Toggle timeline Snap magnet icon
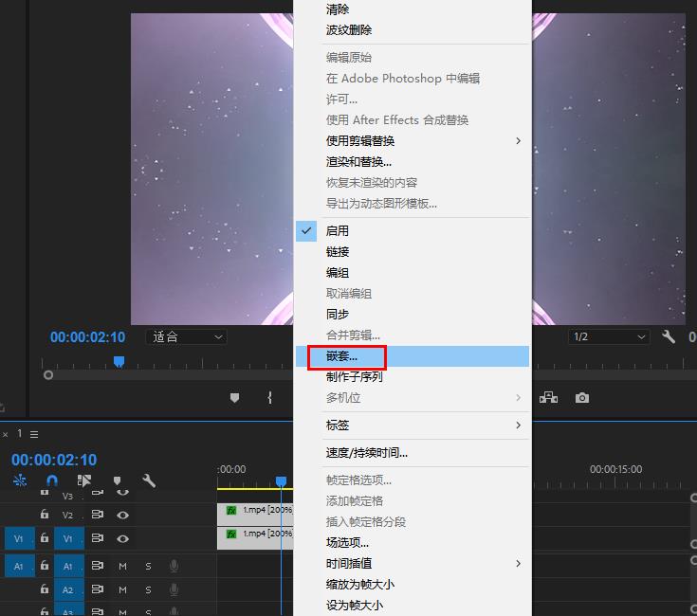 [x=52, y=480]
